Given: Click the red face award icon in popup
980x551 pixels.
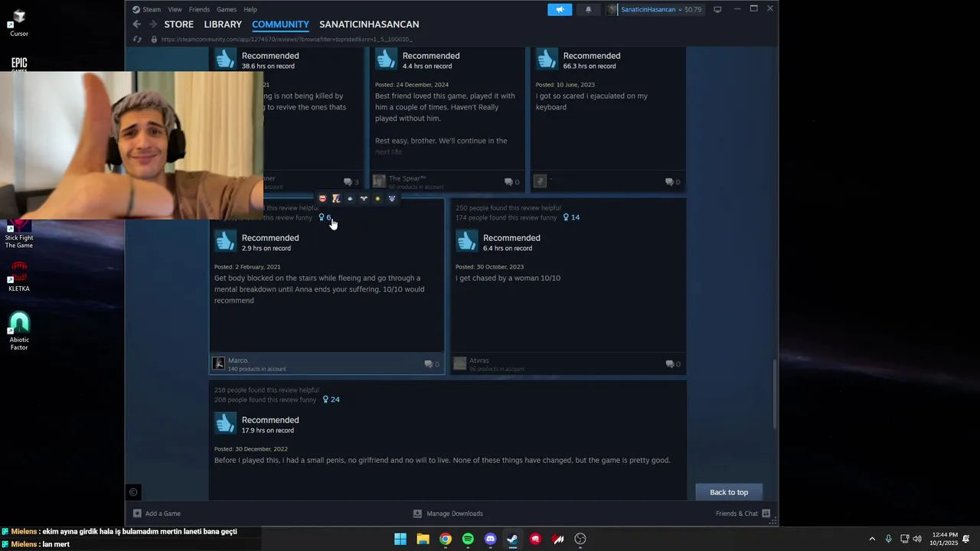Looking at the screenshot, I should click(322, 199).
